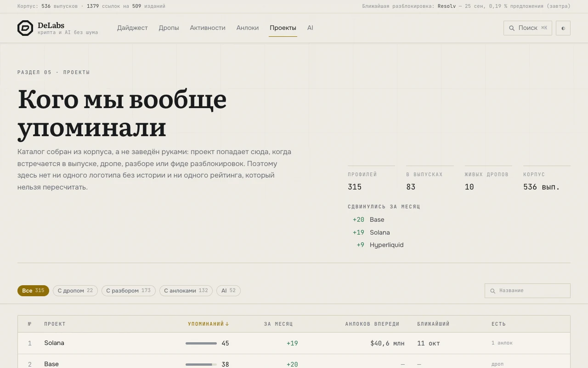
Task: Click the DeLabs brand name
Action: [x=51, y=25]
